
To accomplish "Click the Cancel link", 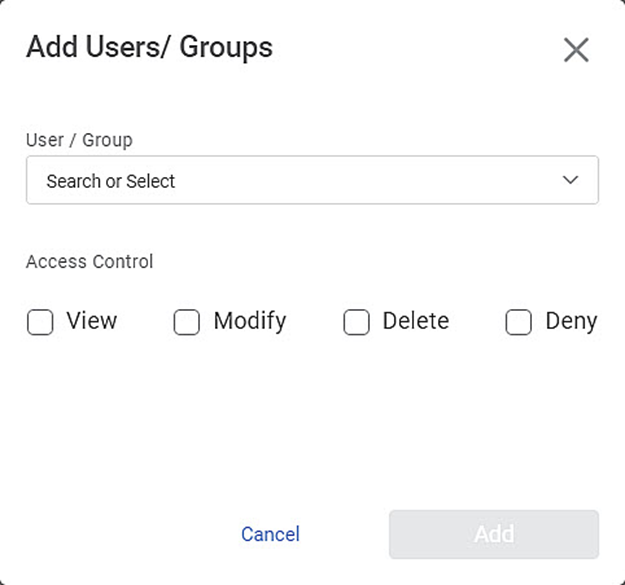I will [x=270, y=534].
